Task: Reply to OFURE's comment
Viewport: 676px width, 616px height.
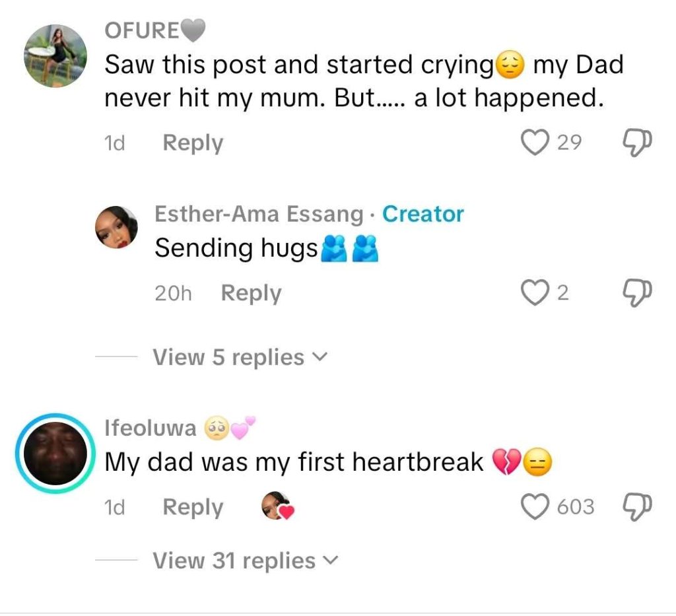Action: (x=193, y=143)
